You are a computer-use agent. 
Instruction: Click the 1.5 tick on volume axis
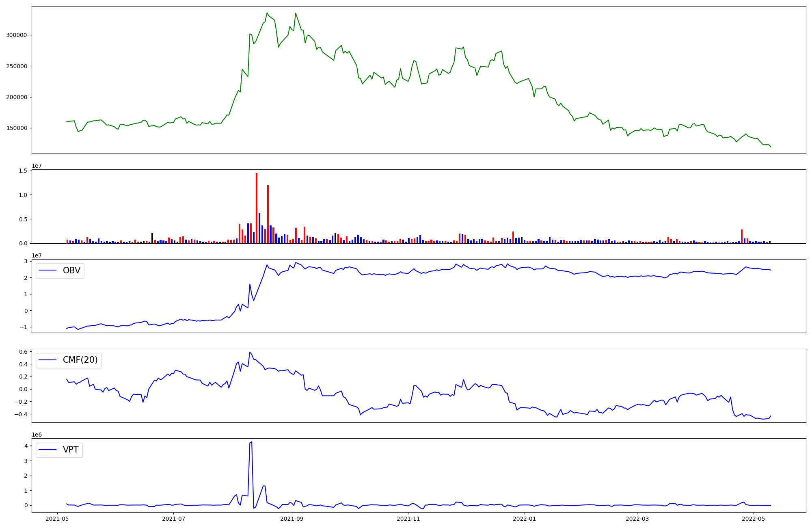(x=23, y=171)
